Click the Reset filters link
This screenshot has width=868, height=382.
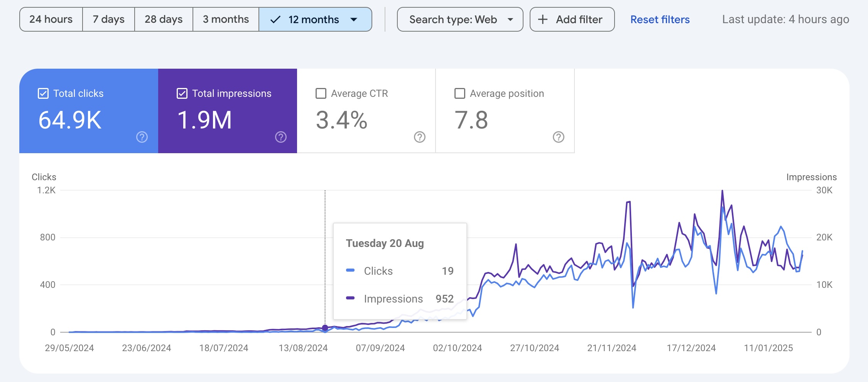(x=660, y=19)
